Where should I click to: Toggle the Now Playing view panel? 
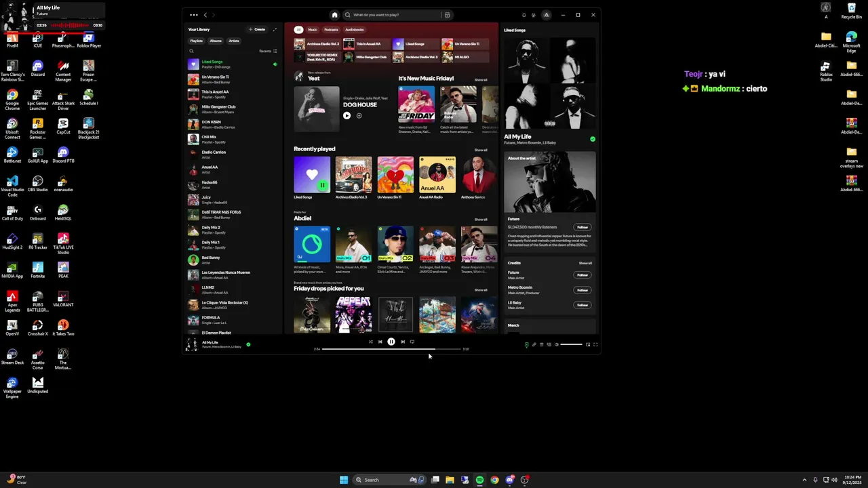click(526, 344)
